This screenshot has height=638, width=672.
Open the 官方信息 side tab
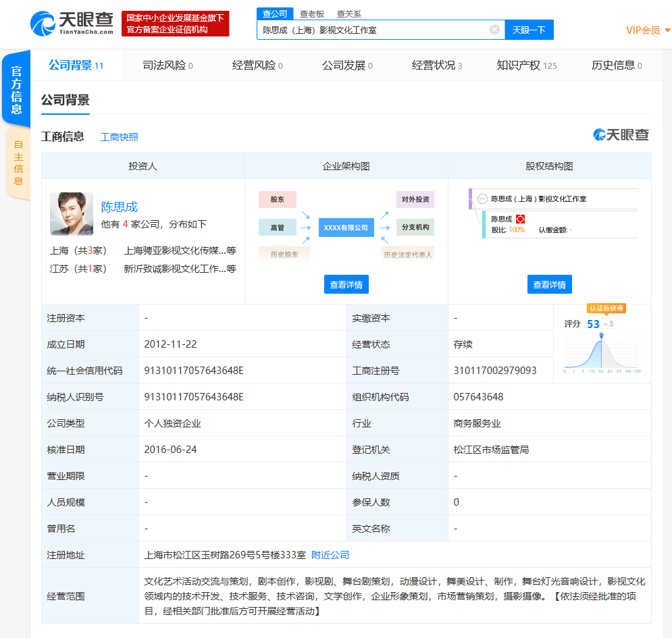[16, 90]
